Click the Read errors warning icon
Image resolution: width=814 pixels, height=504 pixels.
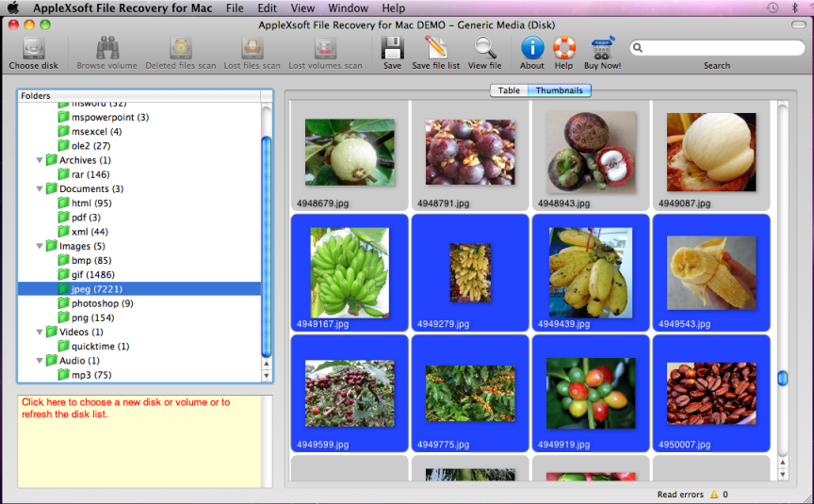coord(714,495)
